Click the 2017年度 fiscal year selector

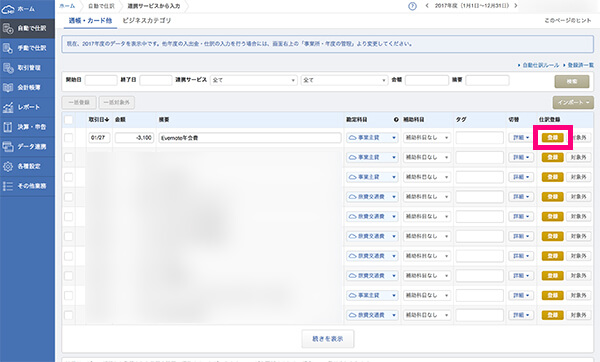471,6
